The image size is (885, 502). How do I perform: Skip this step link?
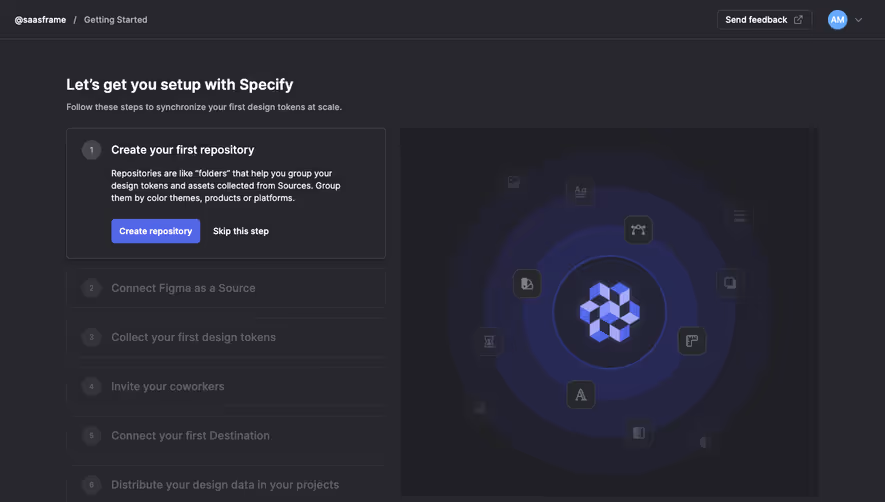coord(240,231)
